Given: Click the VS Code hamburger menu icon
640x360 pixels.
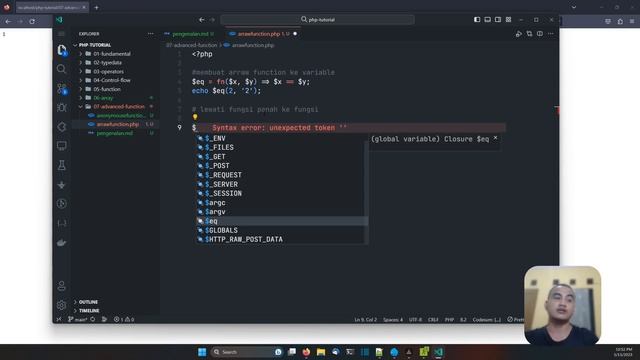Looking at the screenshot, I should (x=62, y=33).
